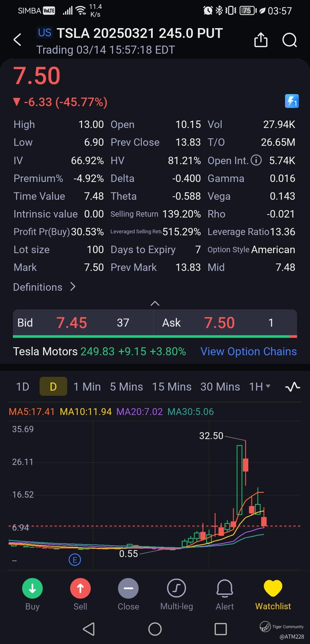Tap the search magnifier icon
Image resolution: width=310 pixels, height=644 pixels.
[x=289, y=40]
